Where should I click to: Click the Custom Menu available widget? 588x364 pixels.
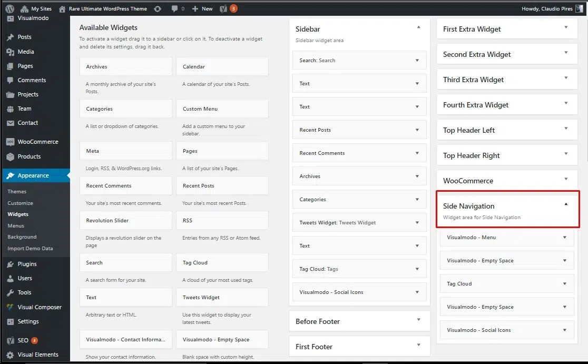pyautogui.click(x=222, y=109)
